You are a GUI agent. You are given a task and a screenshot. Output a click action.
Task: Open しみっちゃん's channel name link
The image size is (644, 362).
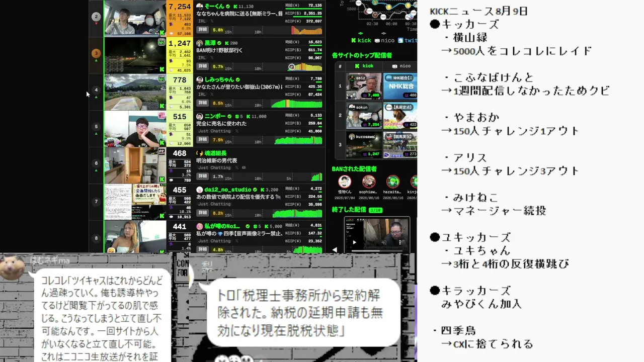point(219,79)
